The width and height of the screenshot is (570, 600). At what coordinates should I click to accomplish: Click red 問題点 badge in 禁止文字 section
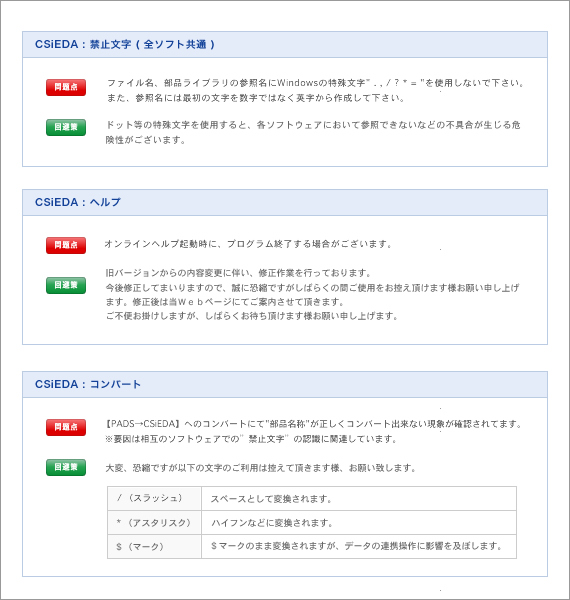click(x=66, y=87)
